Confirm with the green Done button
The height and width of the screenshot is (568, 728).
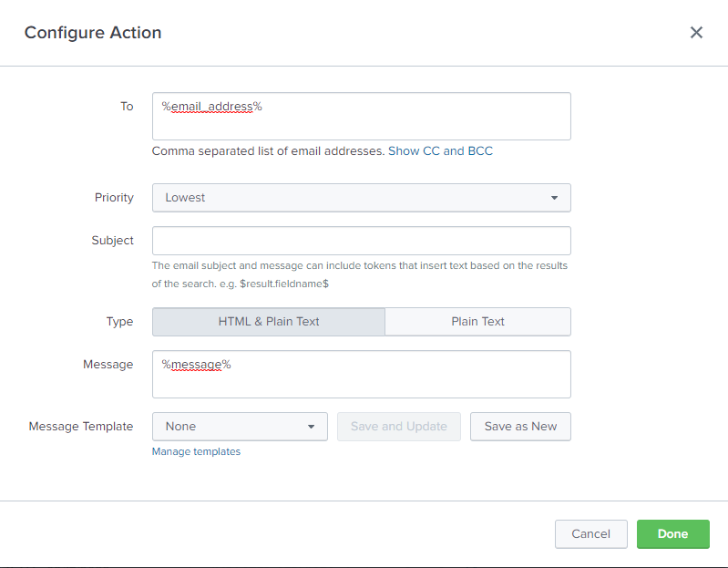click(672, 534)
